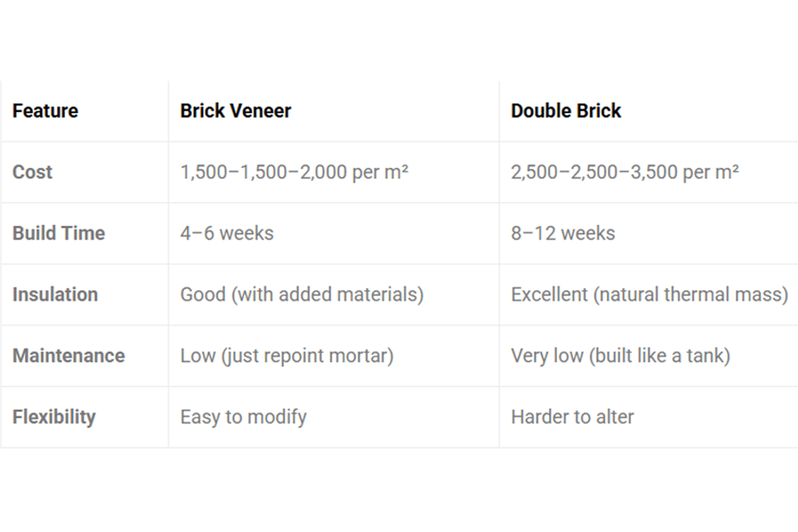The width and height of the screenshot is (798, 532).
Task: Click the 'Harder to alter' cell
Action: pyautogui.click(x=572, y=417)
